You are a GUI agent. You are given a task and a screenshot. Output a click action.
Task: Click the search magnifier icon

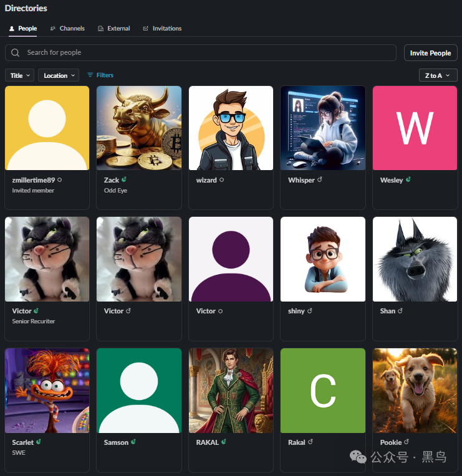(15, 53)
